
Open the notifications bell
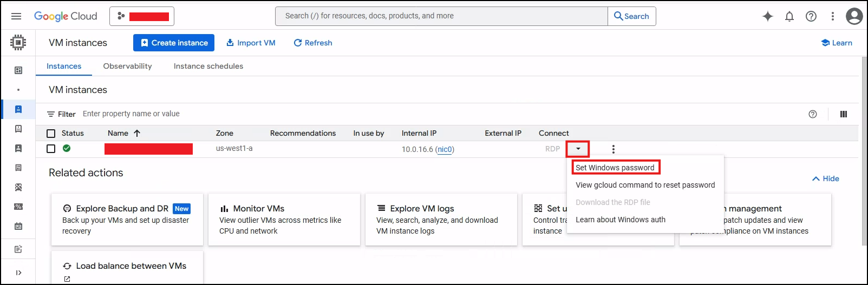coord(789,16)
